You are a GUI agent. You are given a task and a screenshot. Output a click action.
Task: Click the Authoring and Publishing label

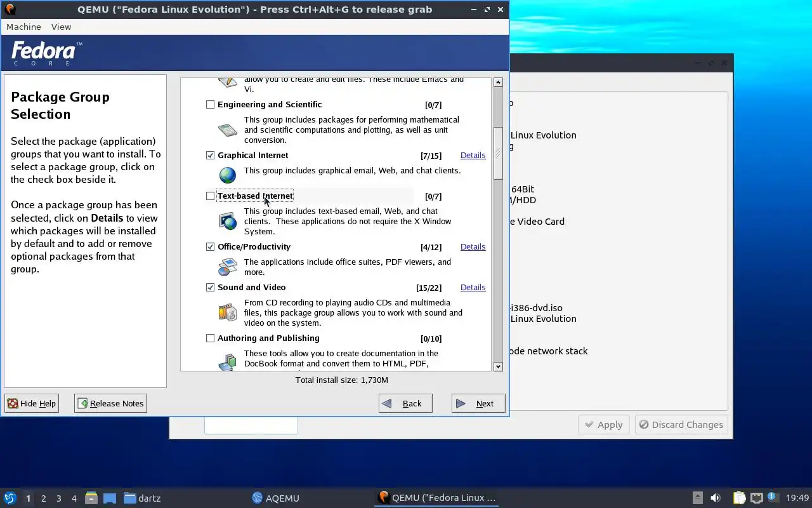(x=268, y=338)
